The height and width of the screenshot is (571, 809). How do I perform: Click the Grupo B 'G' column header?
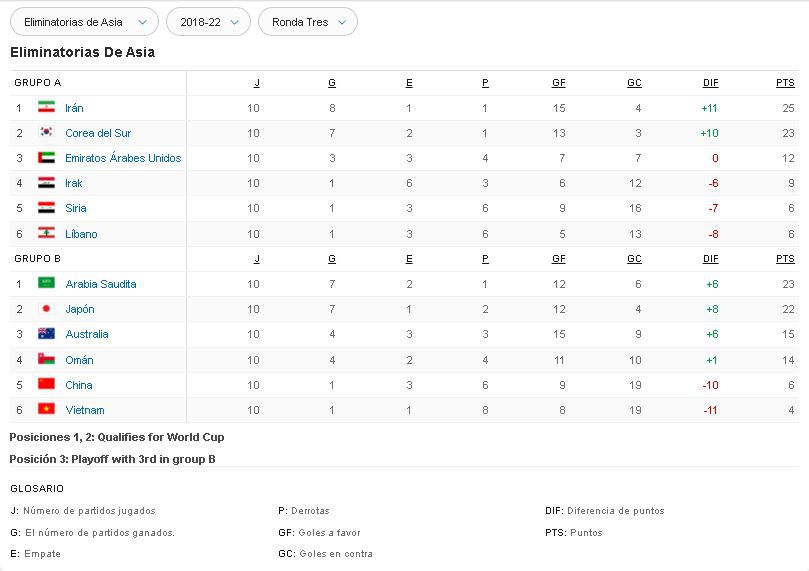pyautogui.click(x=332, y=259)
